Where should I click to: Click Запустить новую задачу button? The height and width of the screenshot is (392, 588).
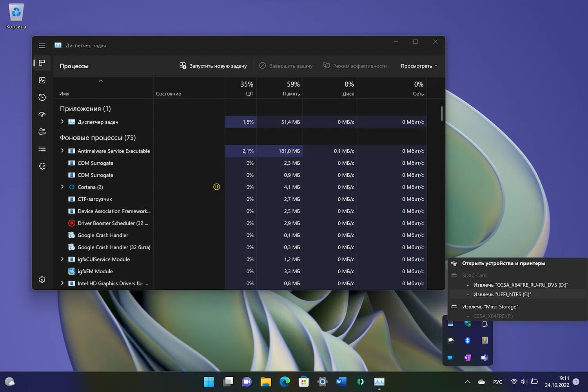(213, 66)
